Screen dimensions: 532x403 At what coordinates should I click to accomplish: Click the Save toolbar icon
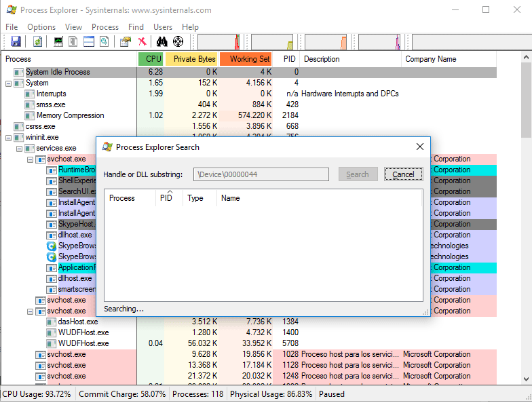click(16, 42)
